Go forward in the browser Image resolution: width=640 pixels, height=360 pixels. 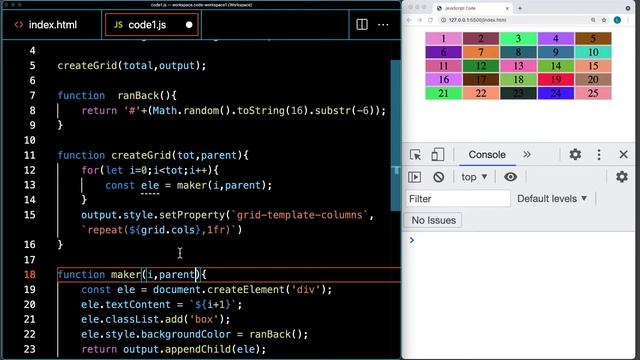420,20
